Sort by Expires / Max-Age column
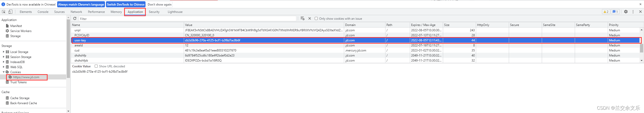Image resolution: width=644 pixels, height=113 pixels. [x=426, y=25]
